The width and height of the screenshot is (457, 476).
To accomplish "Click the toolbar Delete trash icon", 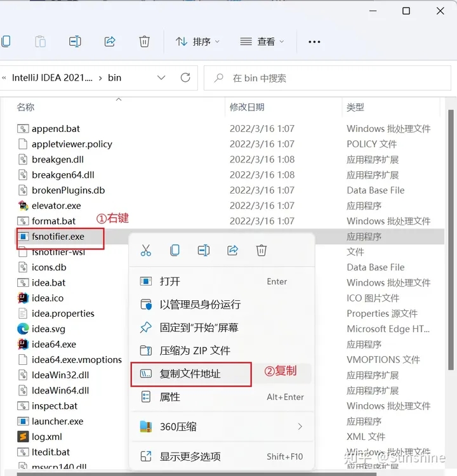I will click(144, 41).
